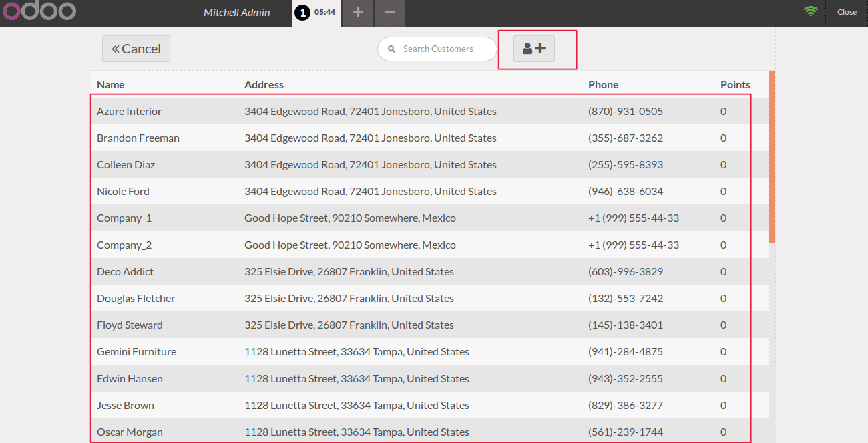Click the Address column header
Viewport: 868px width, 443px height.
(264, 84)
